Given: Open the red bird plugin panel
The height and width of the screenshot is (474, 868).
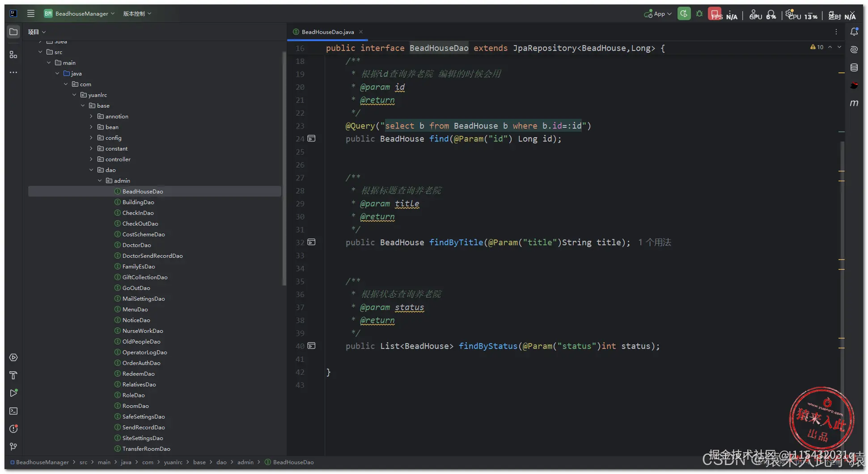Looking at the screenshot, I should tap(854, 85).
